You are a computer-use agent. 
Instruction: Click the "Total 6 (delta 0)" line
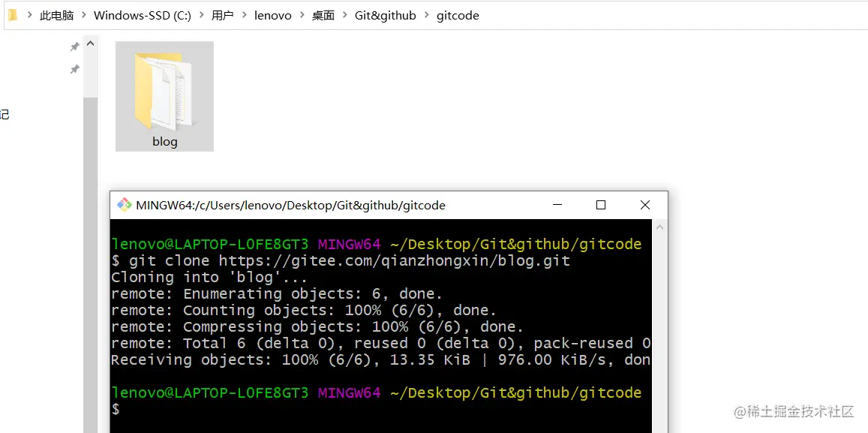point(381,343)
